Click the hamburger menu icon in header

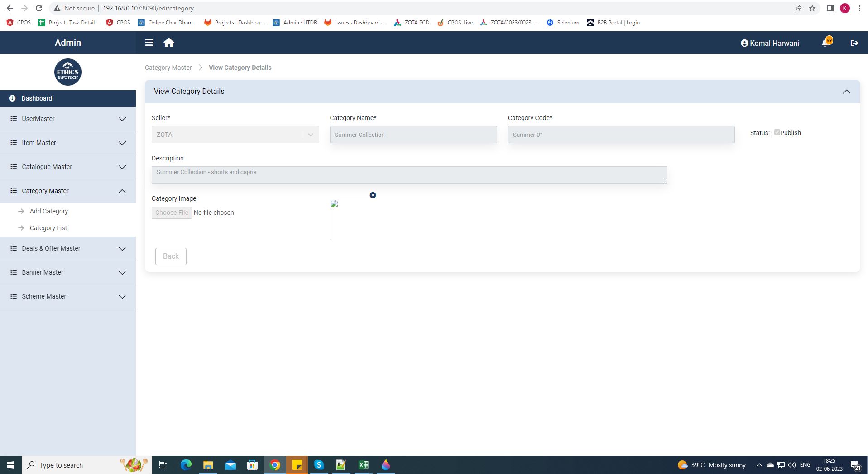pos(149,43)
